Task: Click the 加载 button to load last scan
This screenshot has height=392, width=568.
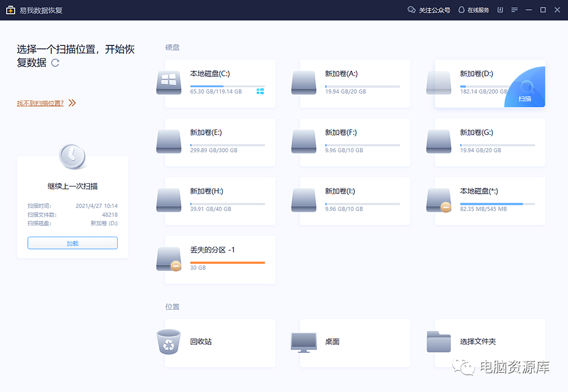Action: point(73,243)
